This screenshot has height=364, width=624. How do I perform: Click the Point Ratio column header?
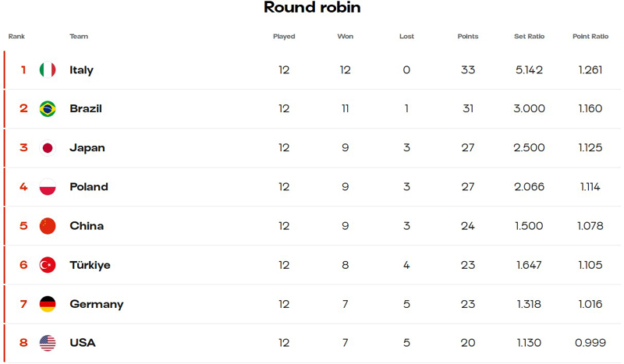click(590, 36)
